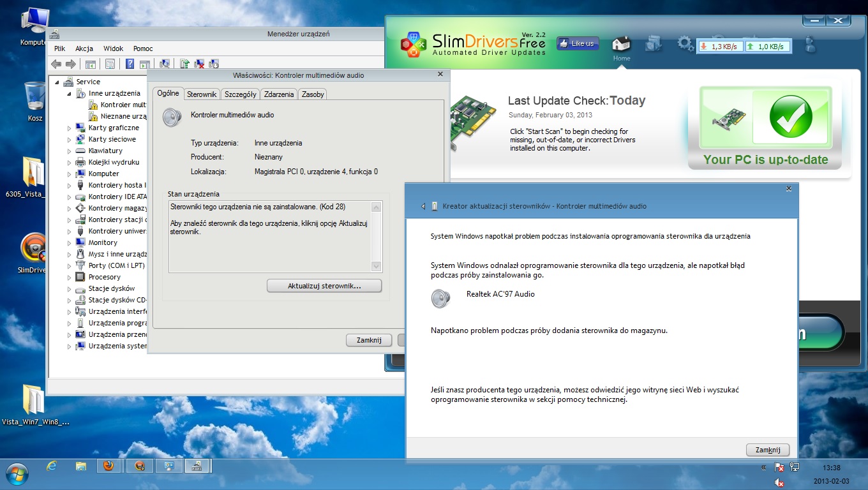Switch to the Szczegóły tab
Image resolution: width=868 pixels, height=490 pixels.
(241, 94)
